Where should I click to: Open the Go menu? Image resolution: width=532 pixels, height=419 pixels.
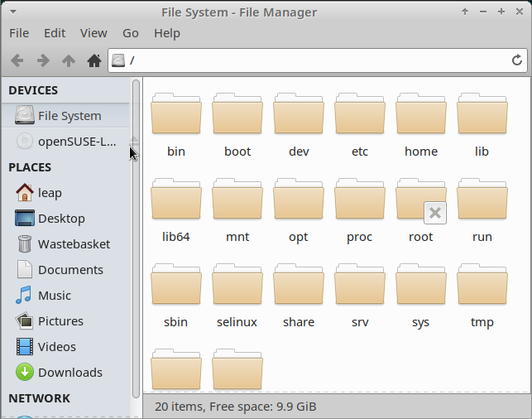click(x=131, y=33)
